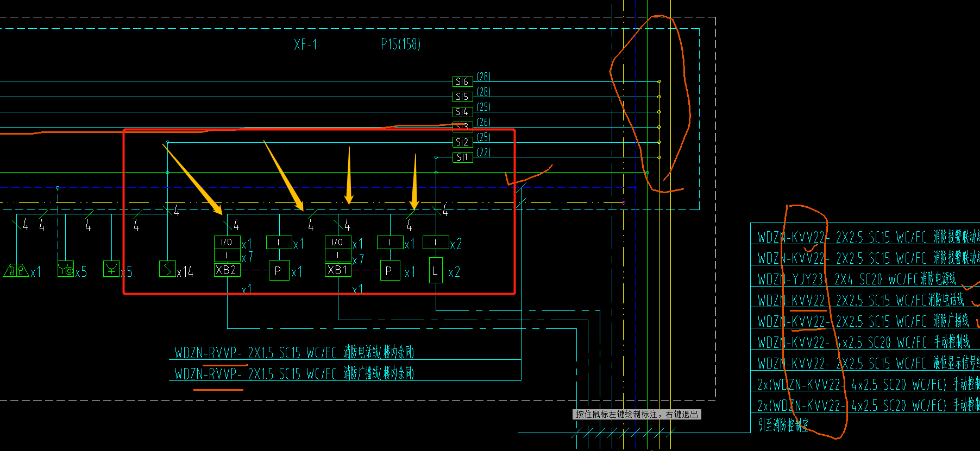Select the KVV22 液位显示信号 cable text

tap(869, 363)
